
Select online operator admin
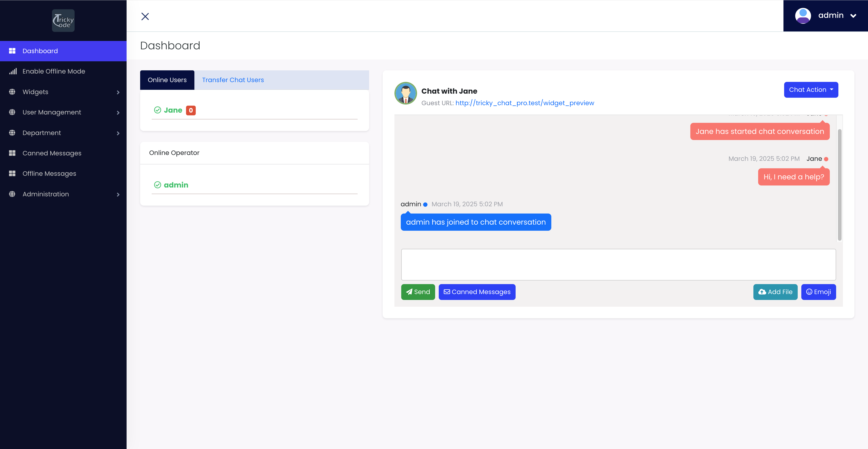point(176,185)
